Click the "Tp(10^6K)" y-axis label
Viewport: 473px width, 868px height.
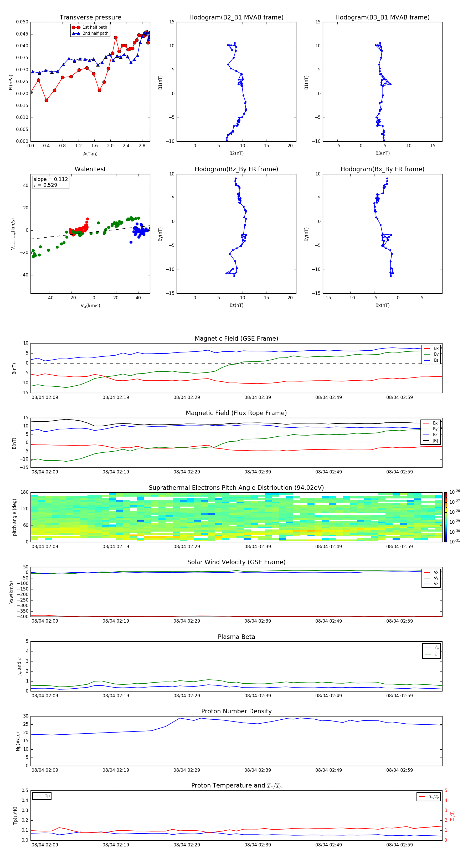(x=15, y=815)
